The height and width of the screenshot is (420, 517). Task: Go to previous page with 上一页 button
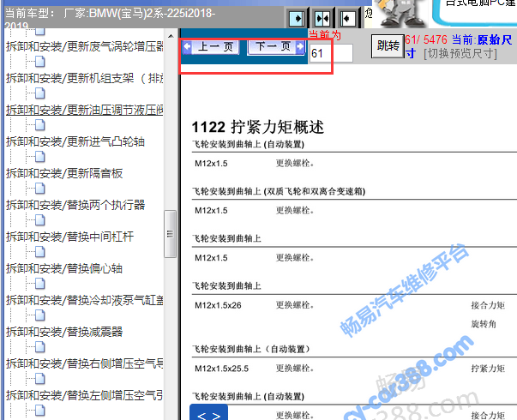click(x=211, y=47)
